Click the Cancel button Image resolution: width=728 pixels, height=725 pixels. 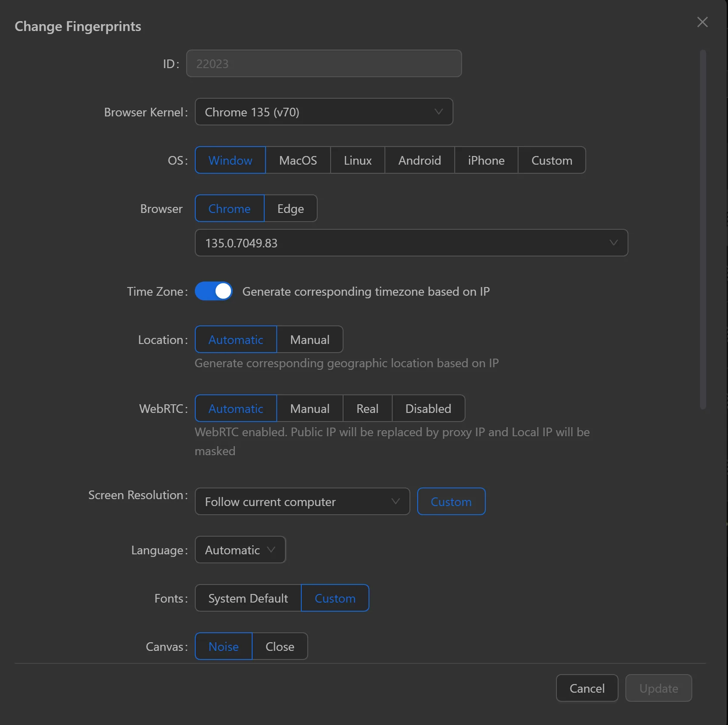pos(587,688)
